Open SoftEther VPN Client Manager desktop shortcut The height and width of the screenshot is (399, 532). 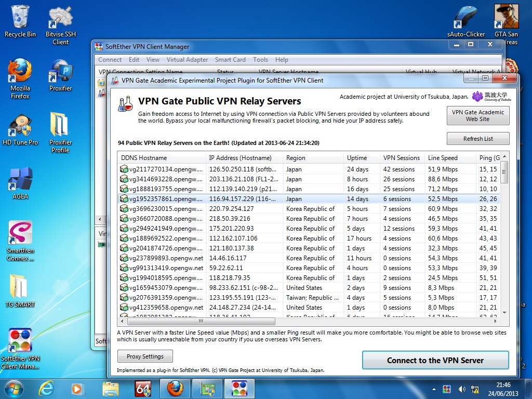pyautogui.click(x=20, y=349)
